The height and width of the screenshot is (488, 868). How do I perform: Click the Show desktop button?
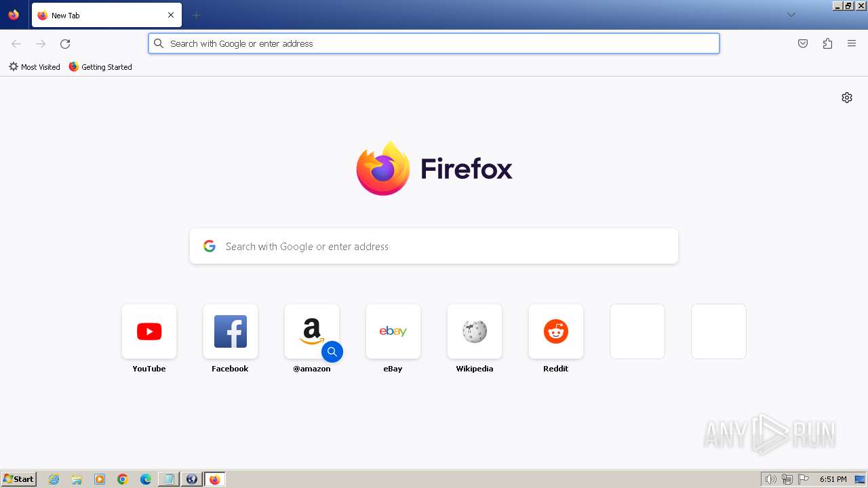click(860, 479)
